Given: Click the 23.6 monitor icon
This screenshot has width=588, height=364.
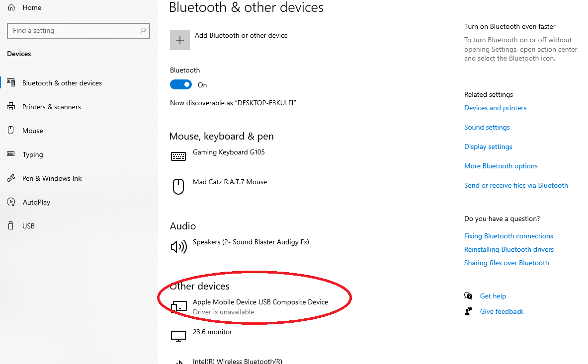Looking at the screenshot, I should point(178,336).
